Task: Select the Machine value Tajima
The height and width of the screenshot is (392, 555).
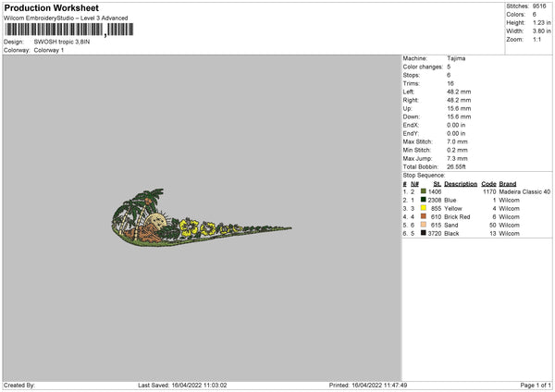Action: 456,58
